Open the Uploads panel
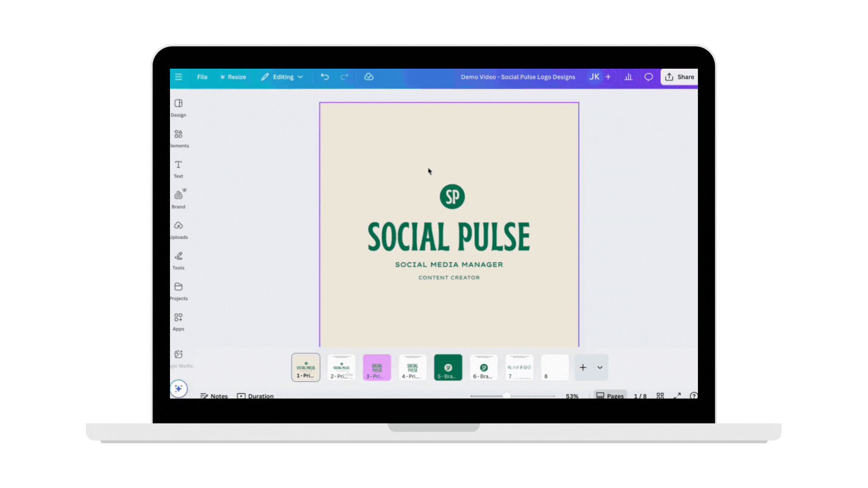The image size is (868, 488). click(x=179, y=230)
